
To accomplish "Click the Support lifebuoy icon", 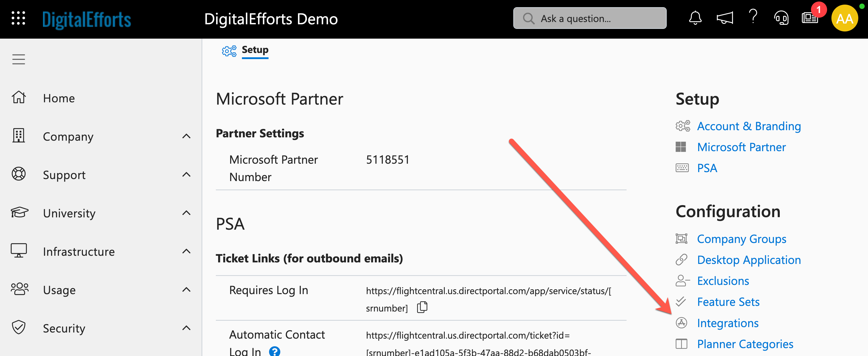I will [x=18, y=174].
